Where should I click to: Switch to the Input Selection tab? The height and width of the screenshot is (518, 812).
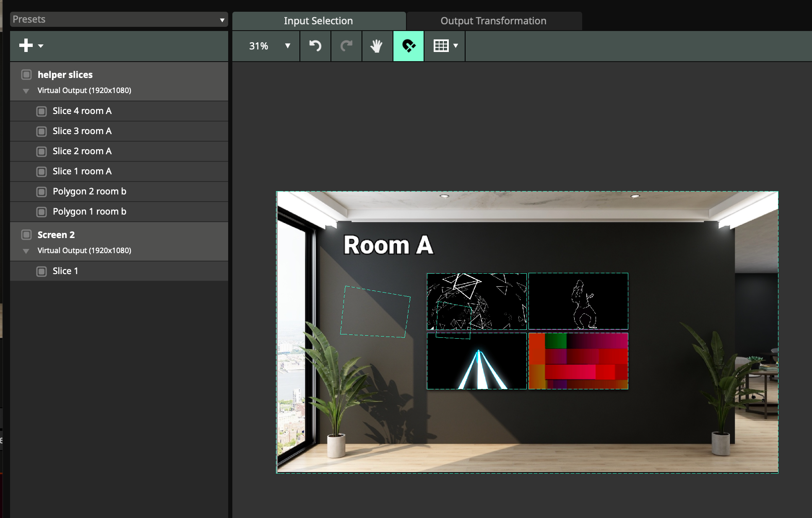pos(318,21)
